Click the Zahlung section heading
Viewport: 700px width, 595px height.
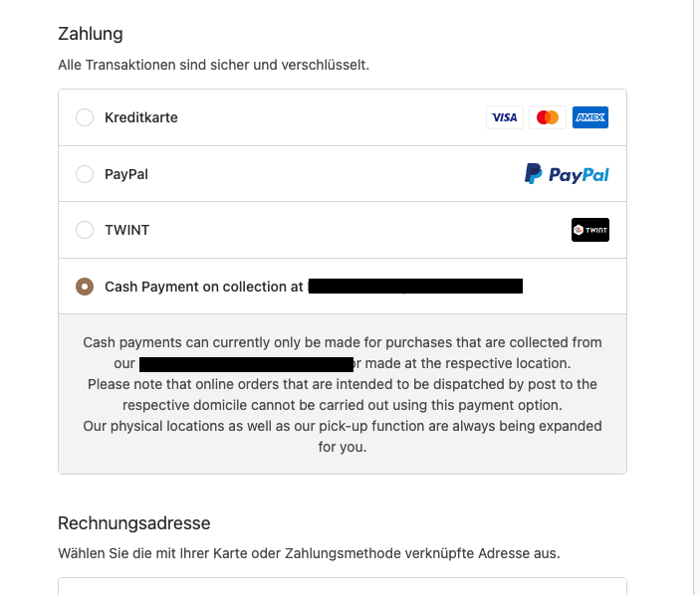click(x=91, y=34)
